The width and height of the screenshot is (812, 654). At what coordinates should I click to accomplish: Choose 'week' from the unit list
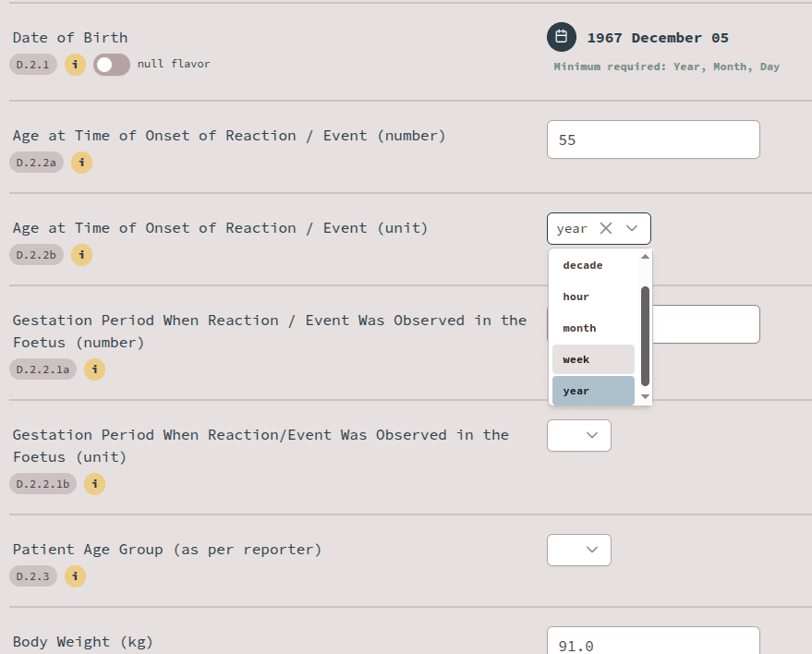(x=593, y=359)
